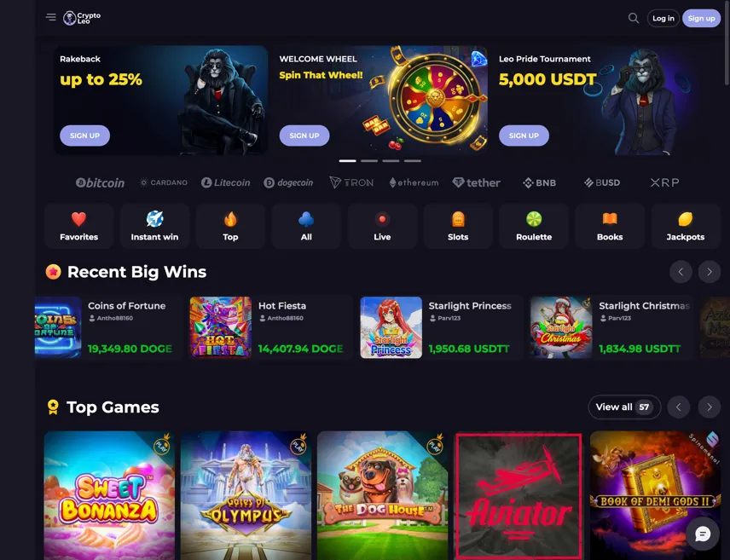The image size is (730, 560).
Task: Open the Instant win plane category
Action: [154, 226]
